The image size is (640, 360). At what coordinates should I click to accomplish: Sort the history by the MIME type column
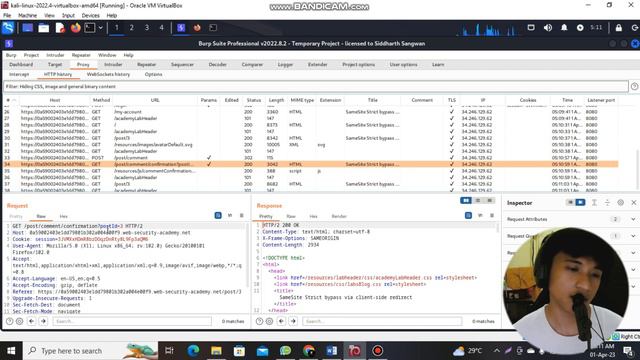(302, 100)
